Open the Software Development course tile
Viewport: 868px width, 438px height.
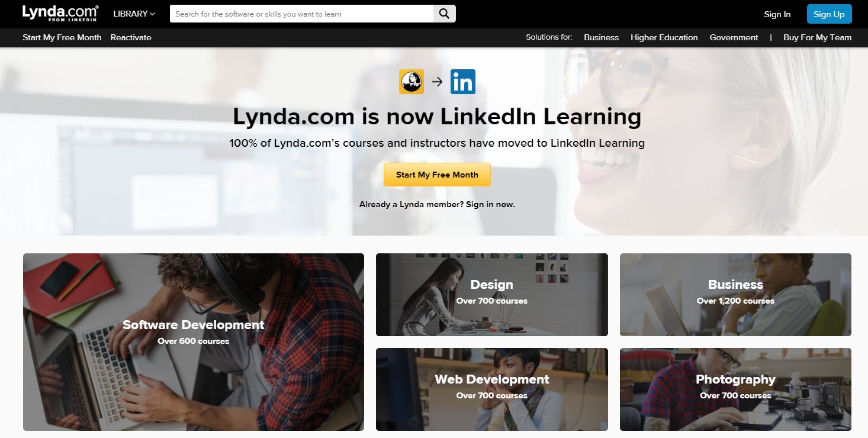click(194, 342)
